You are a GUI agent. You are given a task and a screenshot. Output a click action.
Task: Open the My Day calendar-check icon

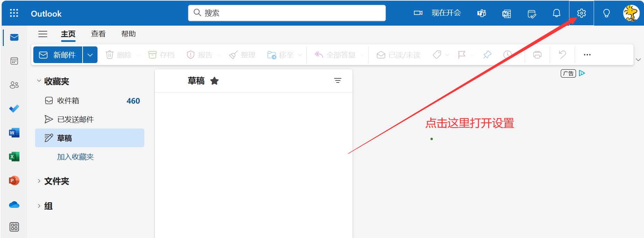click(x=532, y=14)
